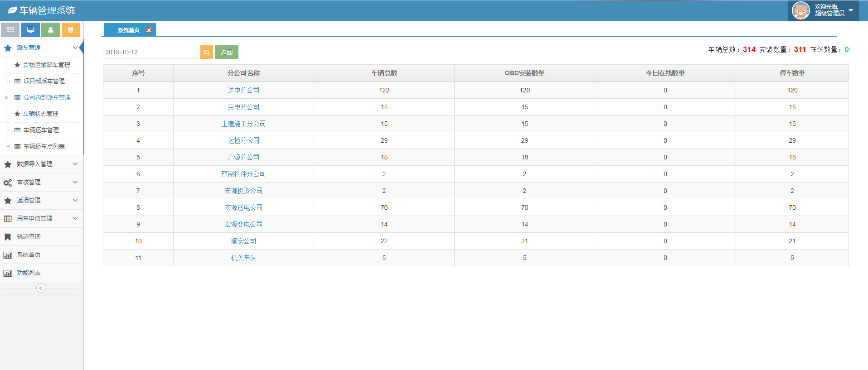The height and width of the screenshot is (370, 868).
Task: Open the 广源分公司 link
Action: pos(243,157)
